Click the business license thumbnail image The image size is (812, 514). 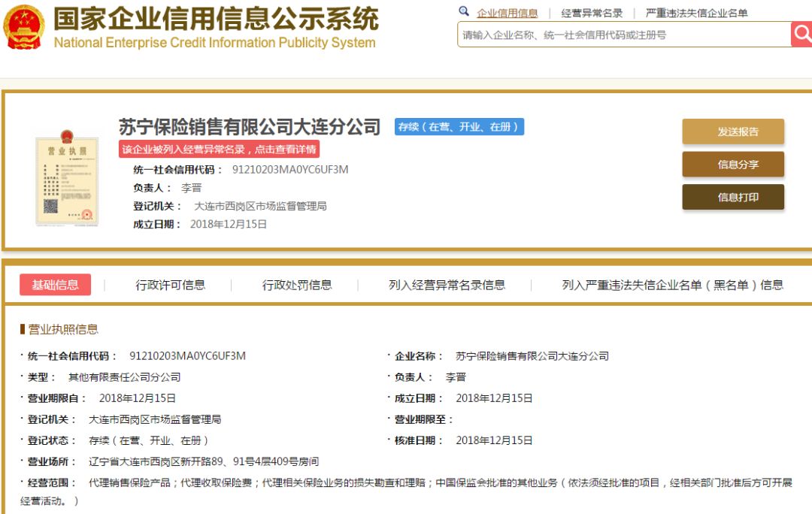[x=68, y=180]
